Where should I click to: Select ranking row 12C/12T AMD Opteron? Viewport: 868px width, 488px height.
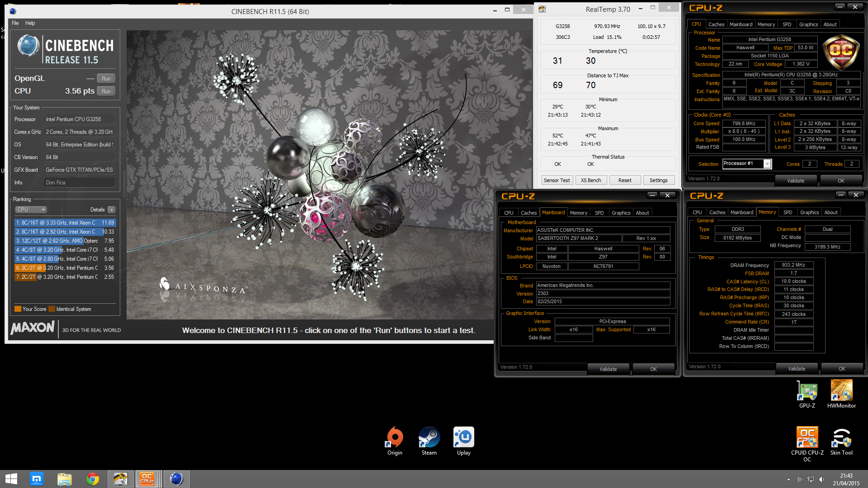pyautogui.click(x=65, y=241)
